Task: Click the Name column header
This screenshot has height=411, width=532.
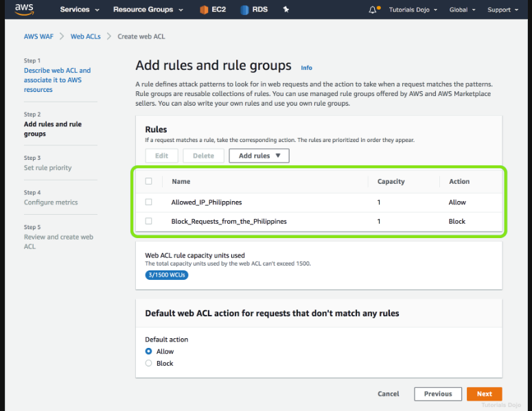Action: tap(181, 181)
